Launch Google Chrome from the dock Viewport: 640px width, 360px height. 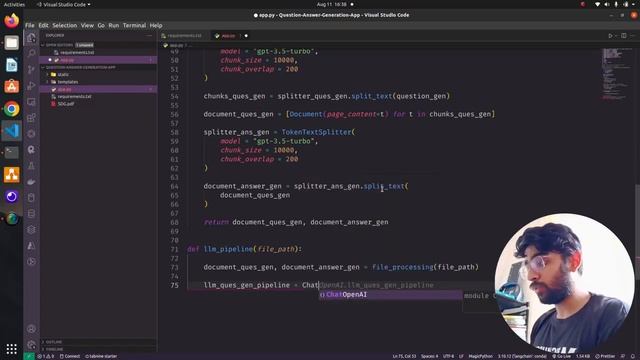point(11,109)
